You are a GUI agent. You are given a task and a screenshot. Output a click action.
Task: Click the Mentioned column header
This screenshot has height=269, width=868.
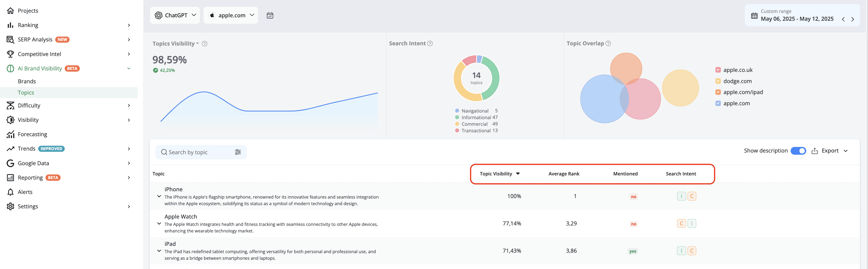click(625, 174)
